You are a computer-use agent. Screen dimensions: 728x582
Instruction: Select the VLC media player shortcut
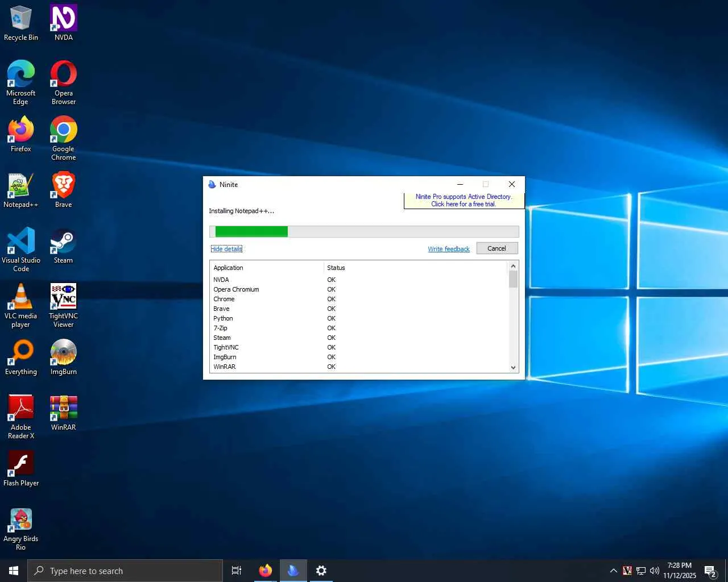[21, 306]
